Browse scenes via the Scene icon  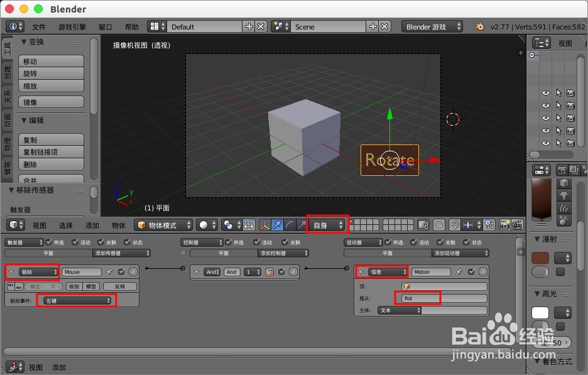click(281, 26)
